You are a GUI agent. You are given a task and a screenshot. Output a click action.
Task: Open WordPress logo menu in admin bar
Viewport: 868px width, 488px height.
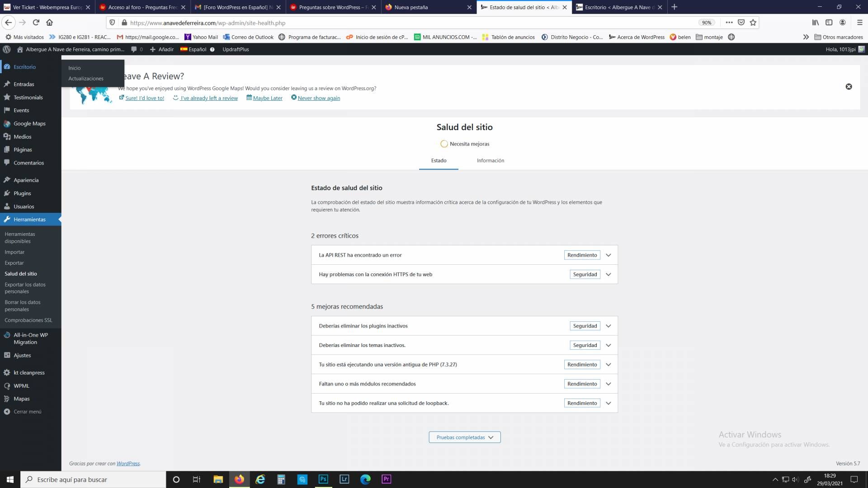pos(7,49)
